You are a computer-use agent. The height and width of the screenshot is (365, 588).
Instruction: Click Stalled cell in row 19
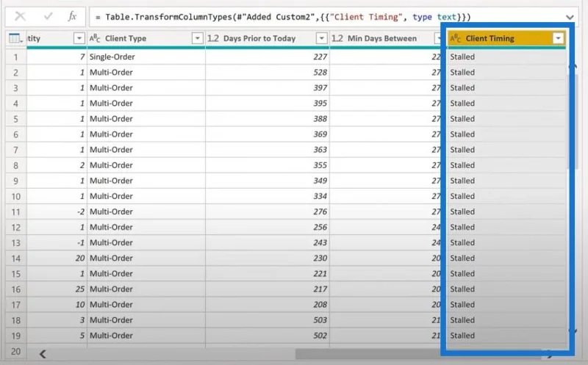[x=506, y=336]
